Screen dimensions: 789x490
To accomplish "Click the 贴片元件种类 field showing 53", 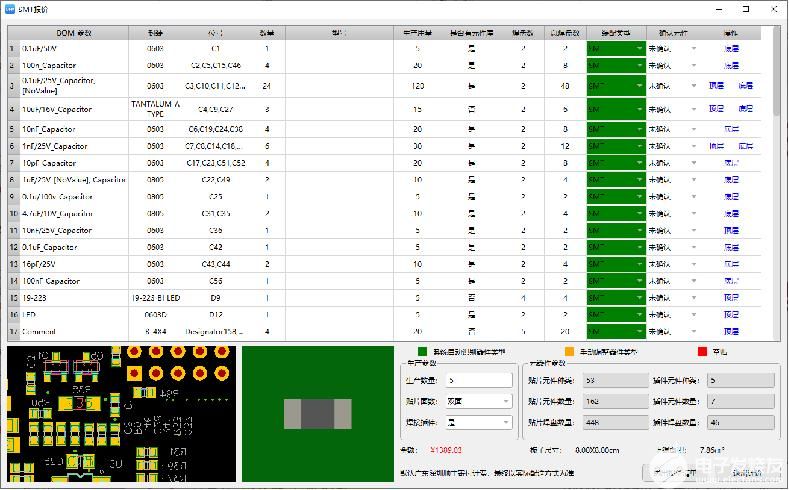I will pyautogui.click(x=615, y=380).
